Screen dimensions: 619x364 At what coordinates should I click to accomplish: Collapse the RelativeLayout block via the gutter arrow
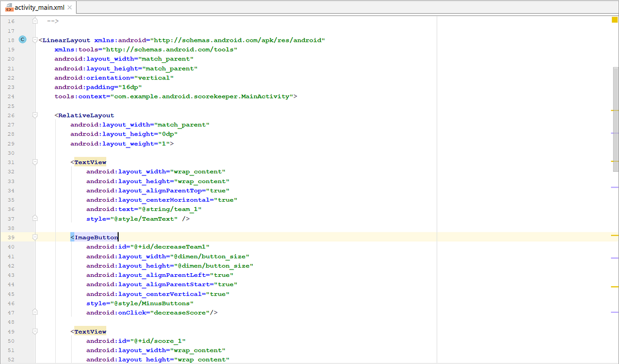[35, 114]
